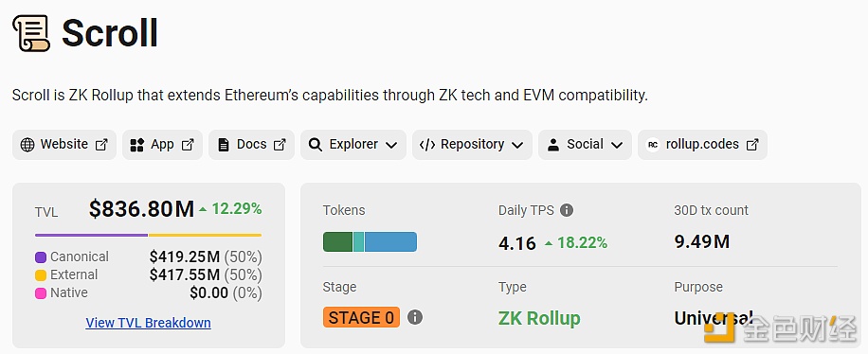Screen dimensions: 868x354
Task: Click the Daily TPS info icon
Action: point(567,210)
